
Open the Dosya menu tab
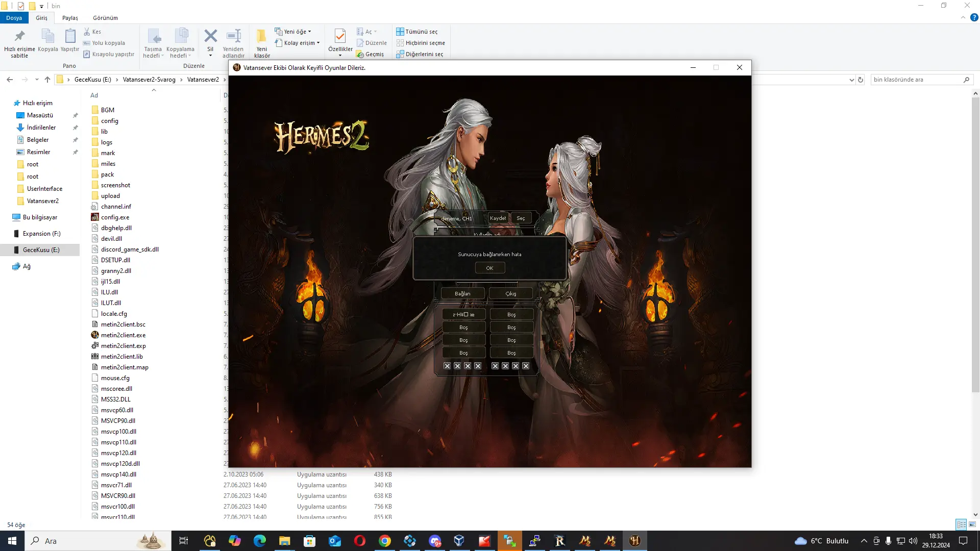point(14,18)
